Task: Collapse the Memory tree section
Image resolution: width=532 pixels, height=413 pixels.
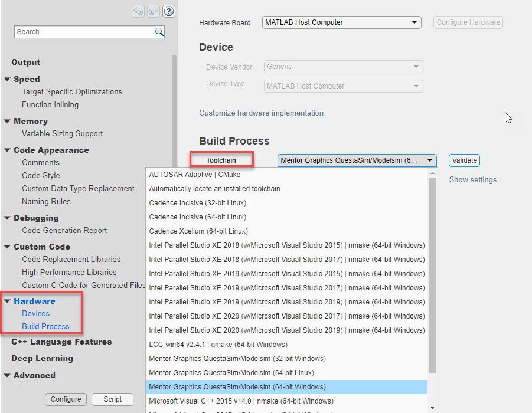Action: (7, 121)
